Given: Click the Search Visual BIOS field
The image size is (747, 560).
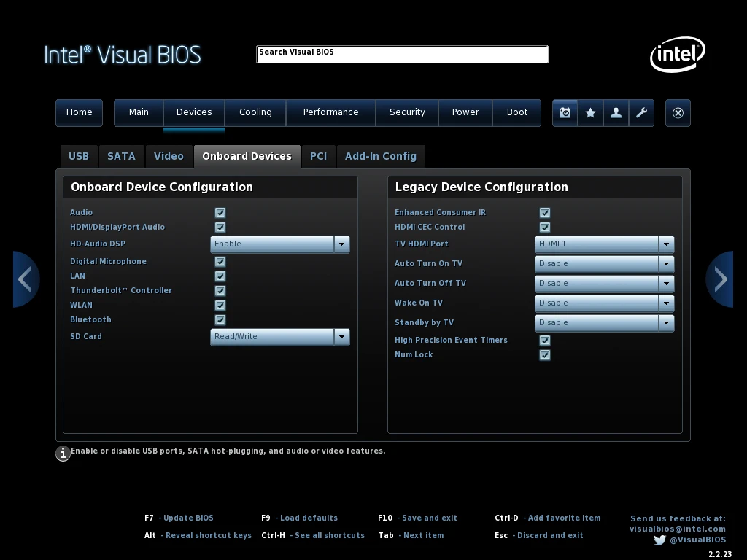Looking at the screenshot, I should click(x=402, y=55).
